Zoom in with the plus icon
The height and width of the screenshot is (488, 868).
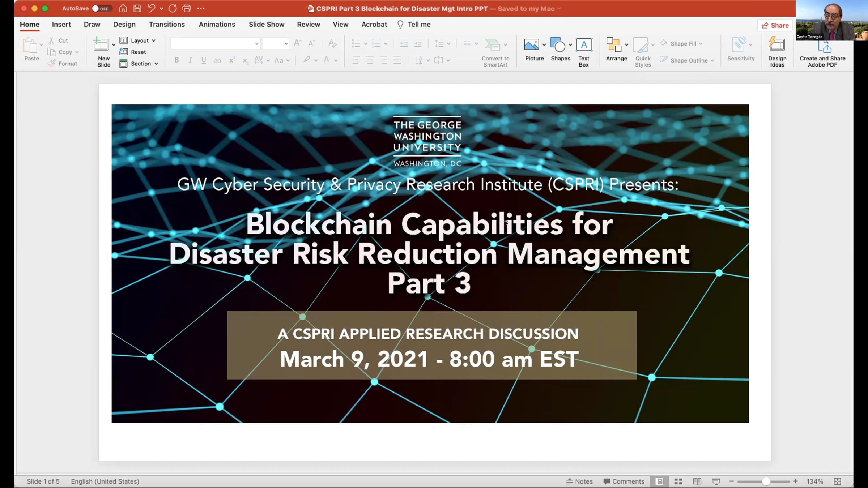tap(796, 481)
